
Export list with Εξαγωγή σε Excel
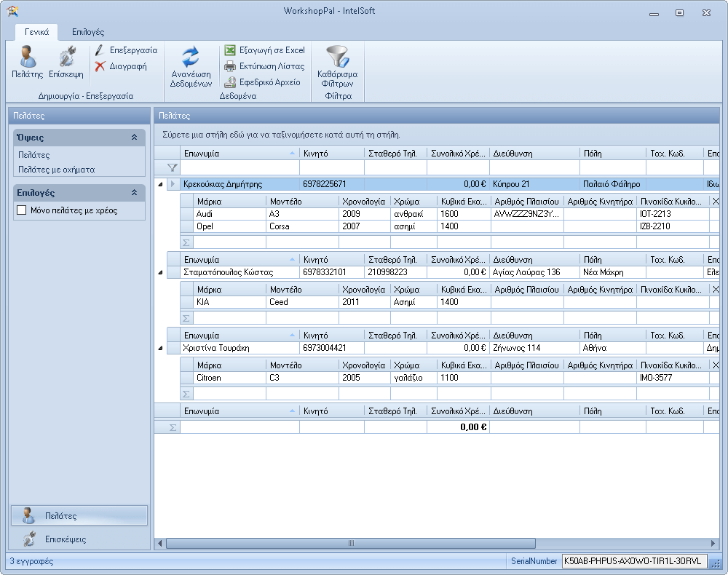coord(264,50)
